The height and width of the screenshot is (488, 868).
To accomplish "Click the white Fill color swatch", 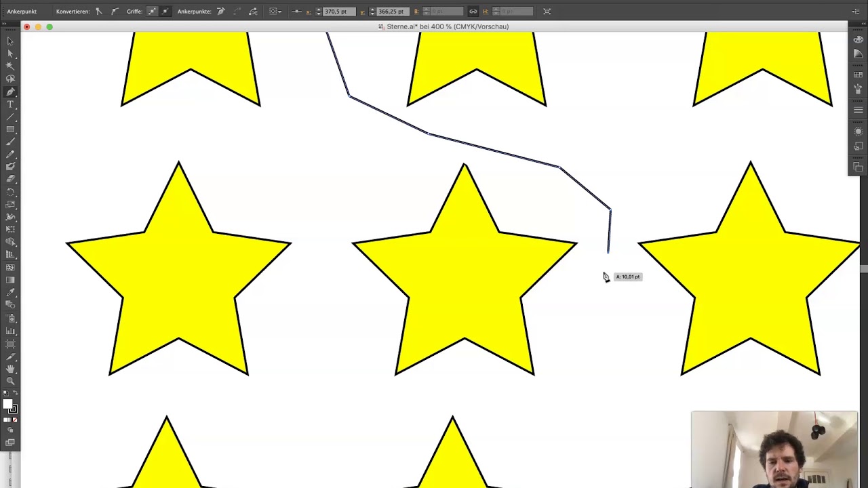I will click(x=7, y=405).
